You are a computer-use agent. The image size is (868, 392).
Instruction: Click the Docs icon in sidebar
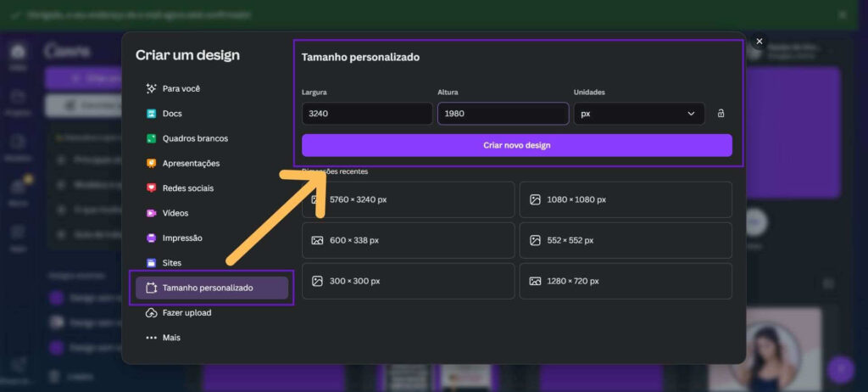point(151,114)
